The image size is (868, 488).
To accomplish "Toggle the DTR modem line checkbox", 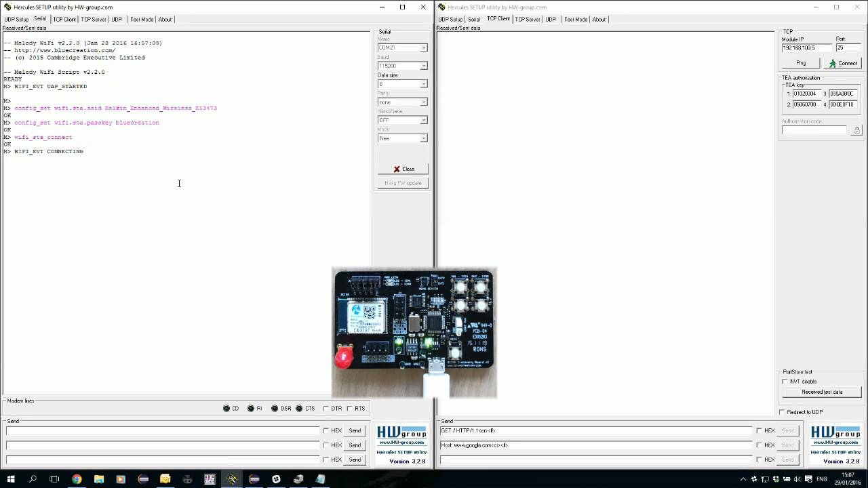I will [x=326, y=409].
